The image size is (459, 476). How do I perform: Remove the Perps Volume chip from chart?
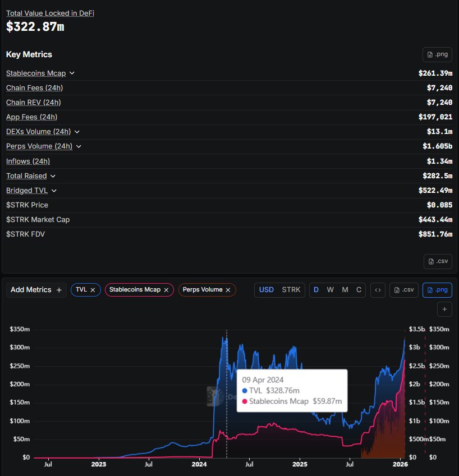tap(228, 290)
